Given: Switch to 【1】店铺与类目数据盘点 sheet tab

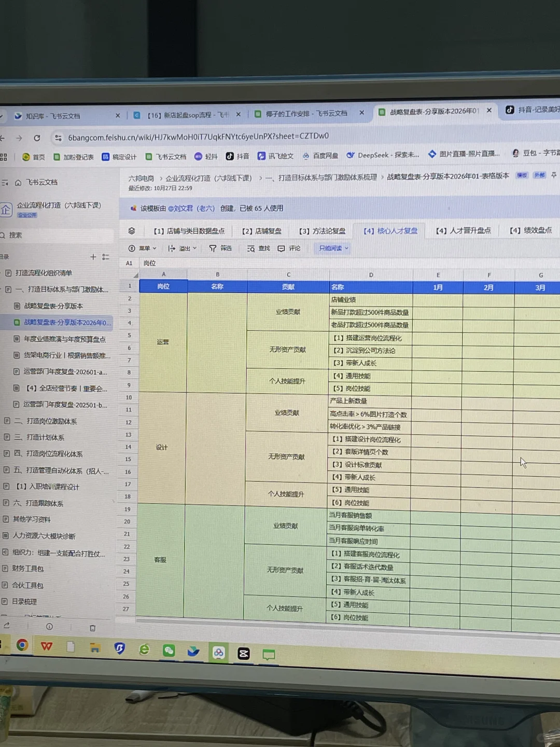Looking at the screenshot, I should [189, 231].
